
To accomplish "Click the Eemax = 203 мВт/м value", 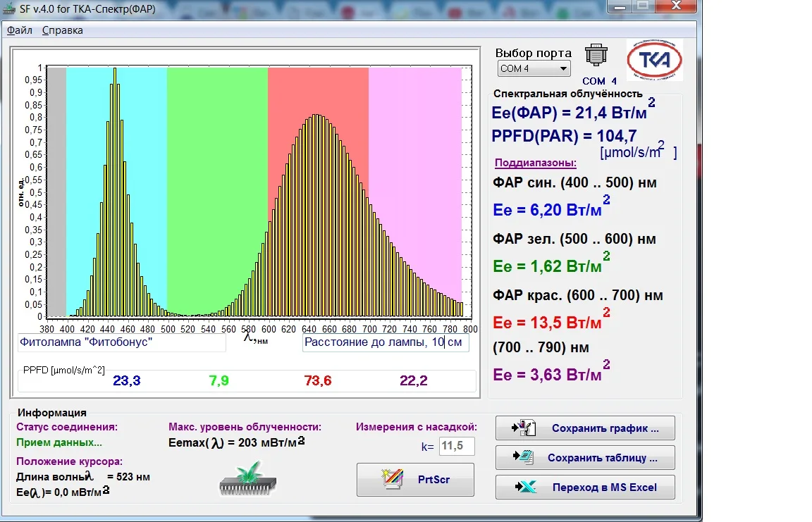I will [237, 443].
